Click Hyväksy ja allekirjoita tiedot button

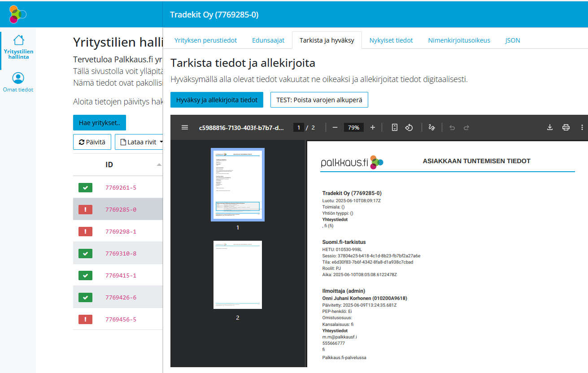[x=217, y=100]
